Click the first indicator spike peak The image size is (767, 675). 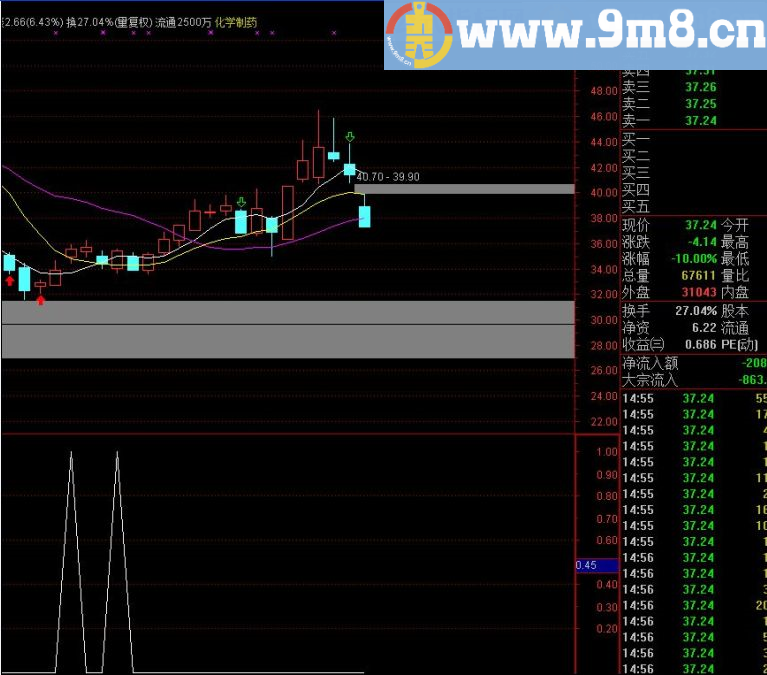(x=71, y=453)
